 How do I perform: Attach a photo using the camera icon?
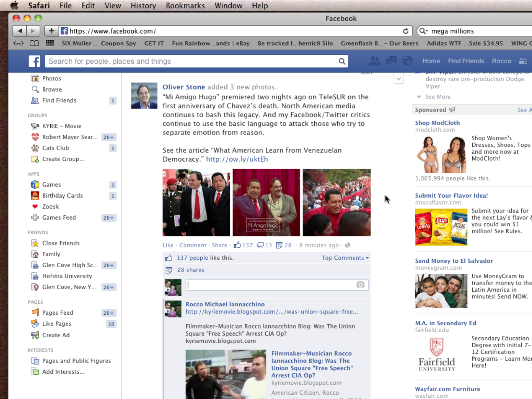[x=360, y=285]
